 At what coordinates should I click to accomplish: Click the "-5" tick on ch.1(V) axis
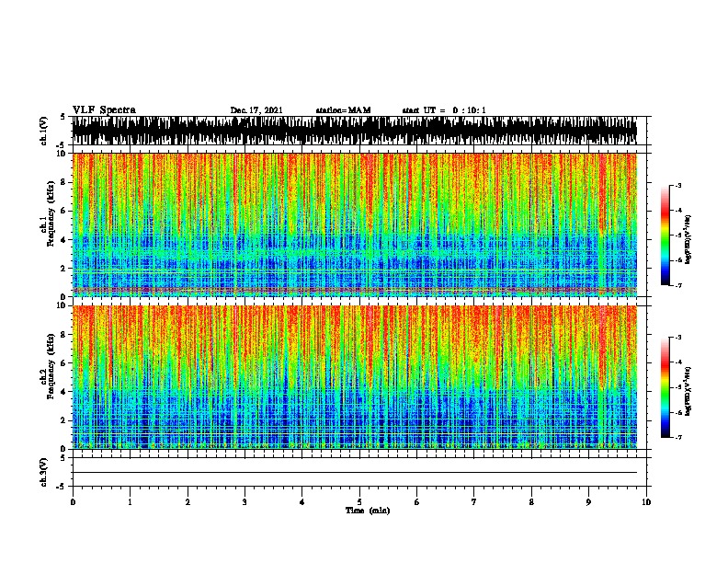pyautogui.click(x=62, y=145)
